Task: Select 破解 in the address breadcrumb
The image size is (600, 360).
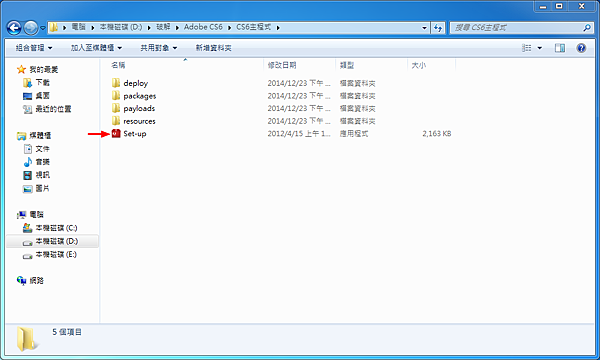Action: tap(163, 27)
